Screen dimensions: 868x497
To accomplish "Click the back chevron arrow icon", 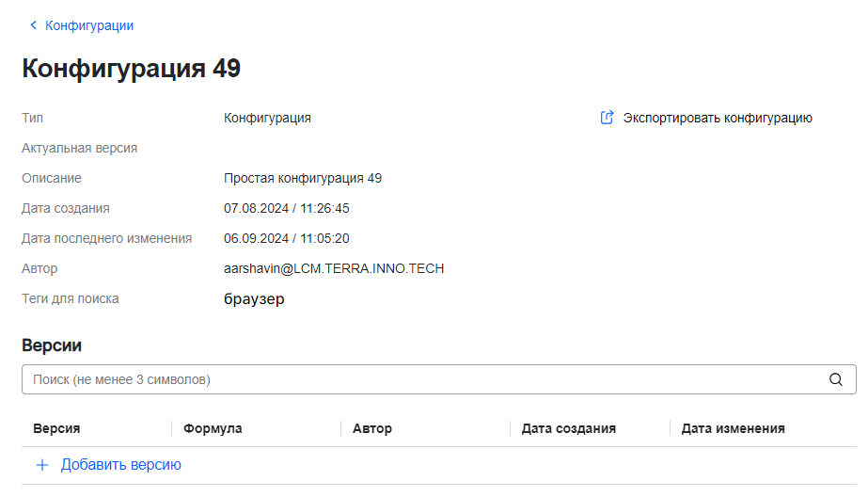I will [34, 25].
